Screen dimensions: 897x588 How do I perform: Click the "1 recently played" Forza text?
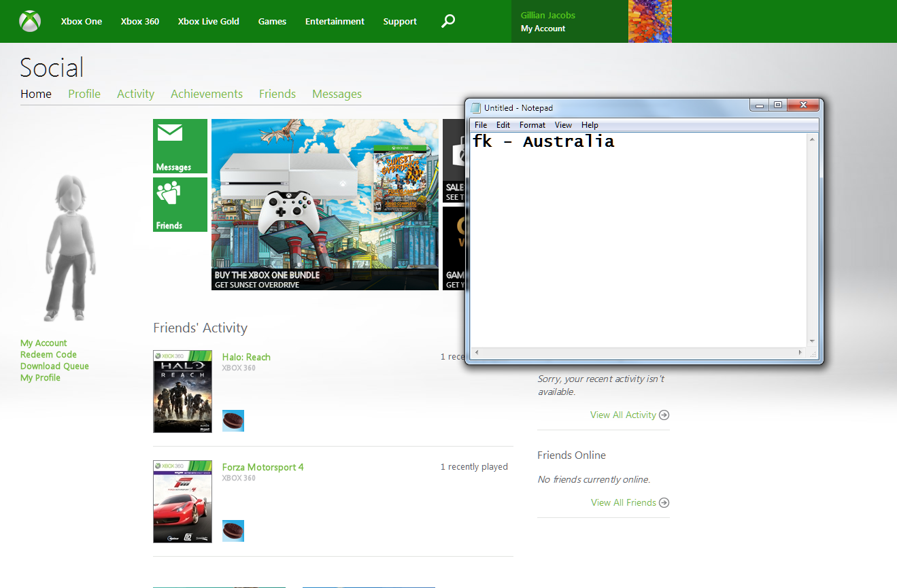pyautogui.click(x=474, y=467)
